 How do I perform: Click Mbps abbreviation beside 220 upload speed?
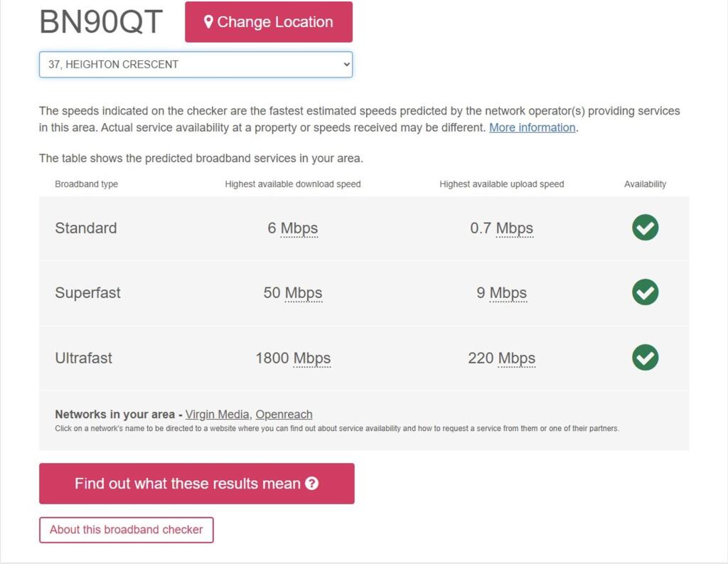[x=517, y=358]
